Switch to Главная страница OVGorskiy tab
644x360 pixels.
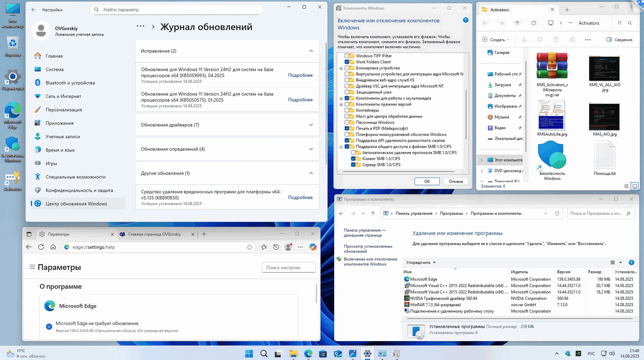(x=157, y=234)
